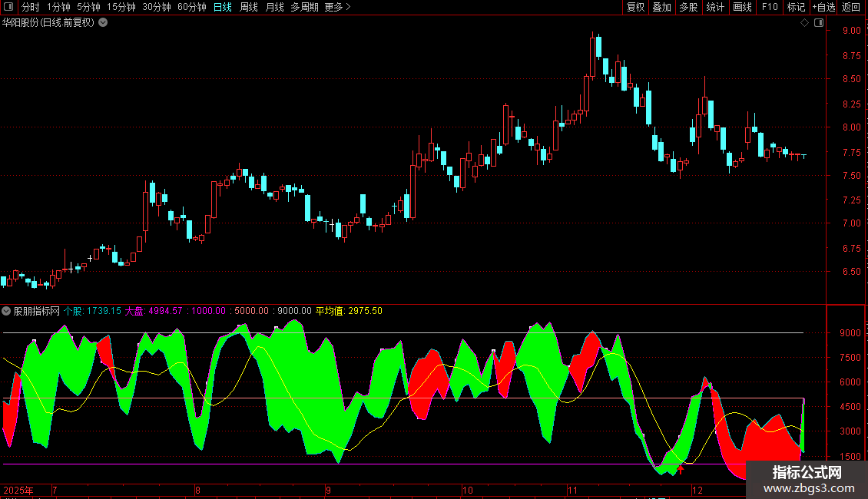Click the 5000.00 indicator level value
The image size is (868, 499).
pos(251,311)
